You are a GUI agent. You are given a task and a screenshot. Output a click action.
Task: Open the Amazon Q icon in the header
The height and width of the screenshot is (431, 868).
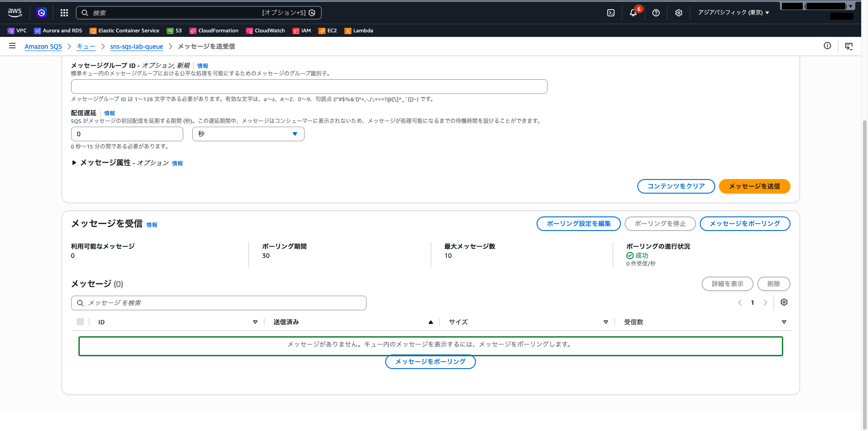(41, 13)
